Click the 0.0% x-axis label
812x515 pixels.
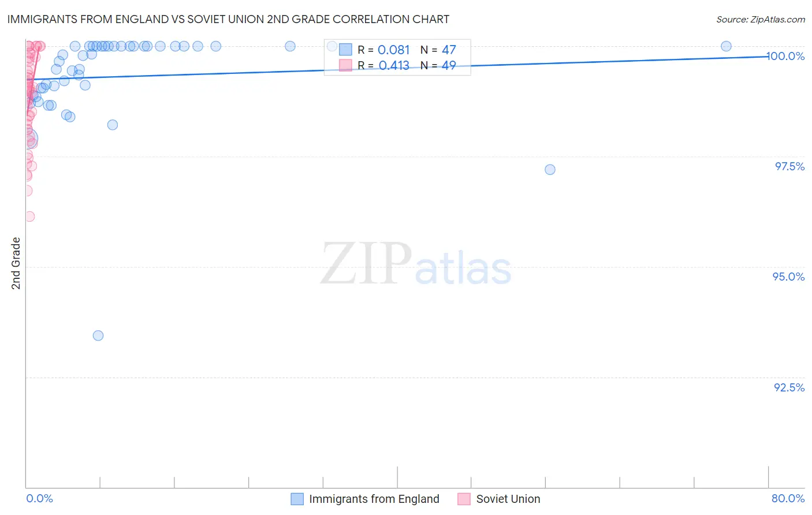click(x=40, y=498)
